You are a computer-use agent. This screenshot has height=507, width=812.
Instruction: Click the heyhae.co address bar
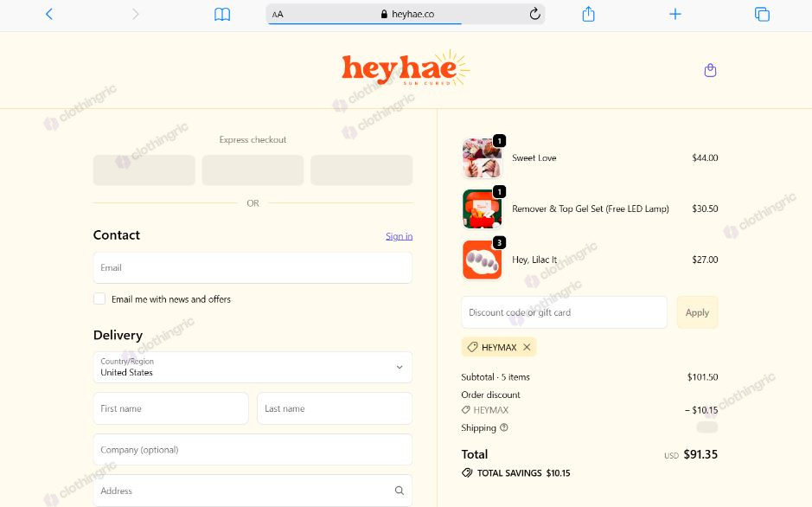click(406, 14)
